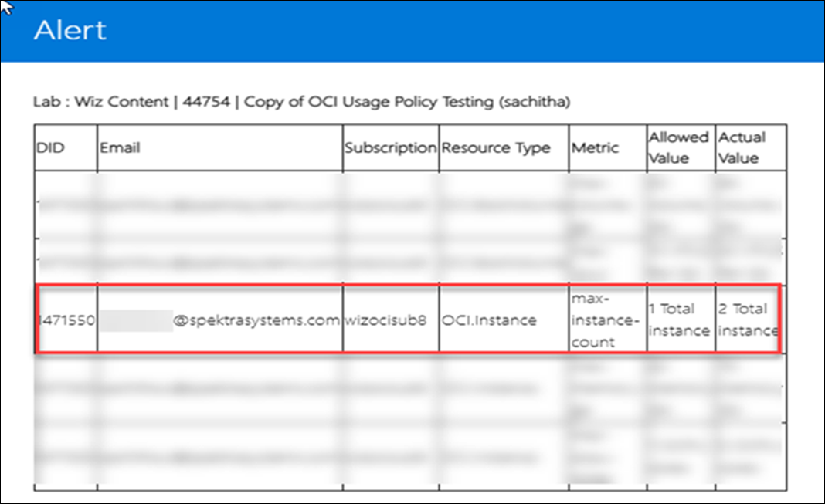Image resolution: width=825 pixels, height=504 pixels.
Task: Click the OCI.Instance resource type cell
Action: coord(504,320)
